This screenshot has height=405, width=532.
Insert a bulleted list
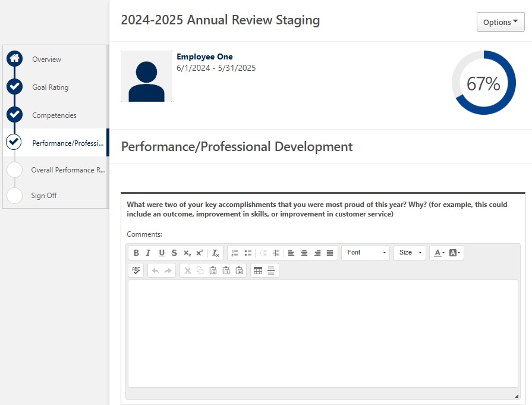pos(248,253)
